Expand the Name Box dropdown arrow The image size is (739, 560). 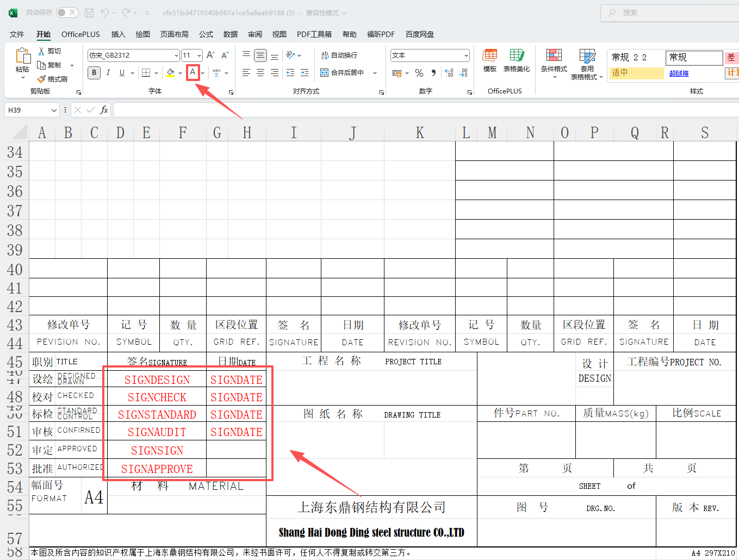[x=54, y=110]
